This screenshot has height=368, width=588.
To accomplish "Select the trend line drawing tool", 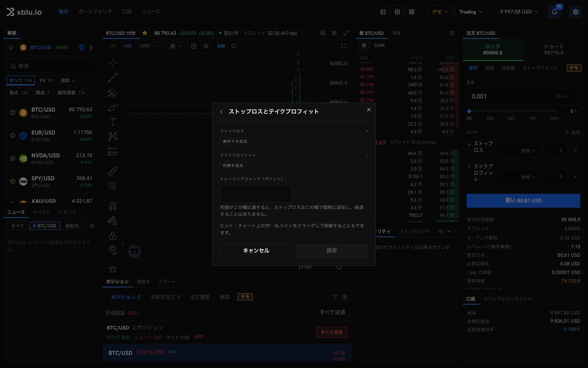I will click(113, 77).
